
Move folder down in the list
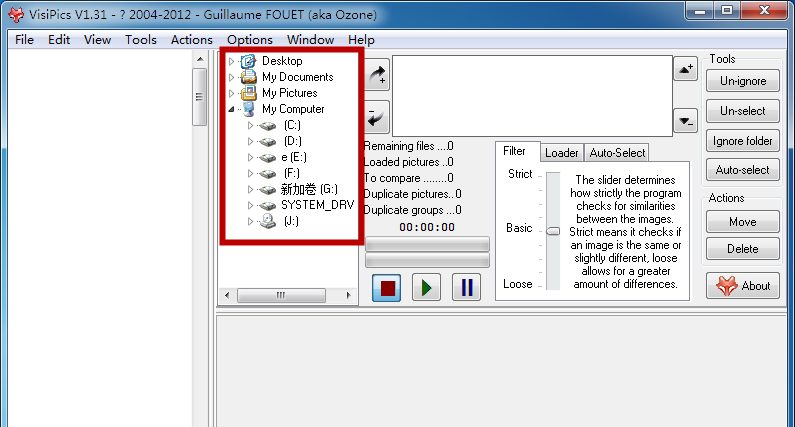[685, 121]
